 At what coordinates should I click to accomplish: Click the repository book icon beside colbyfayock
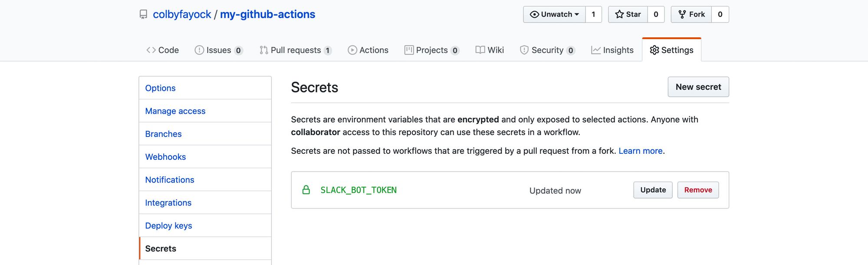click(143, 15)
